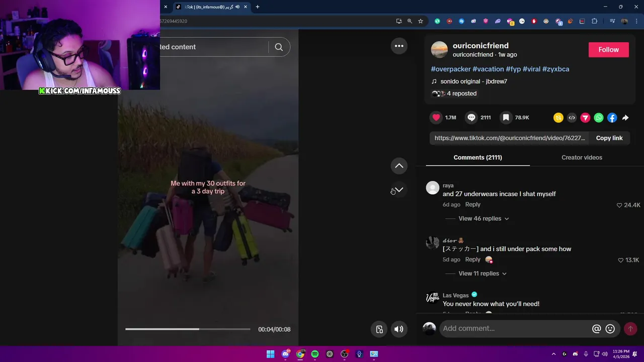Click the mention @ icon in comment box
644x362 pixels.
point(596,329)
